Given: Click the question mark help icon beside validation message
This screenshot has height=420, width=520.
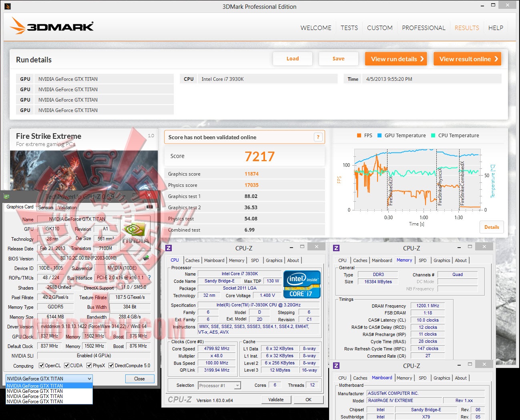Looking at the screenshot, I should coord(318,137).
